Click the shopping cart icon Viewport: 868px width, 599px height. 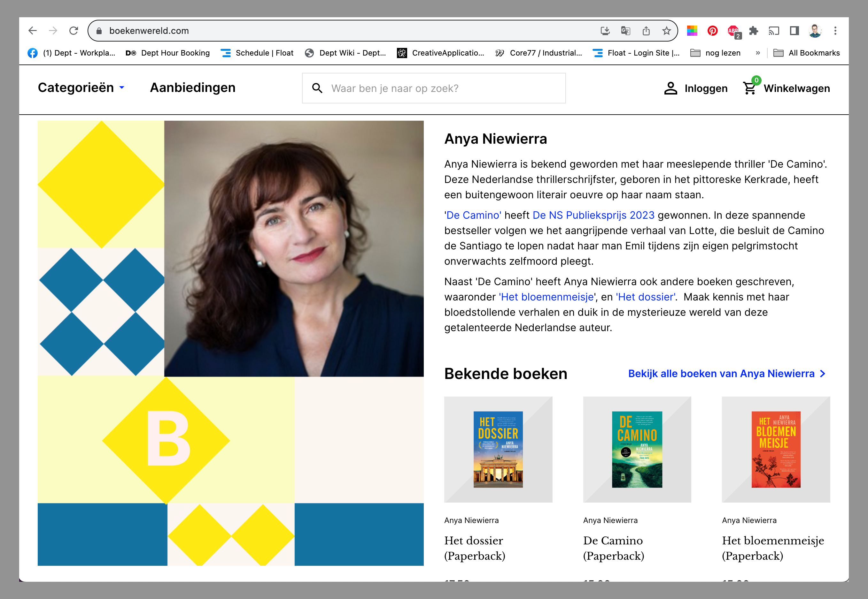tap(749, 88)
